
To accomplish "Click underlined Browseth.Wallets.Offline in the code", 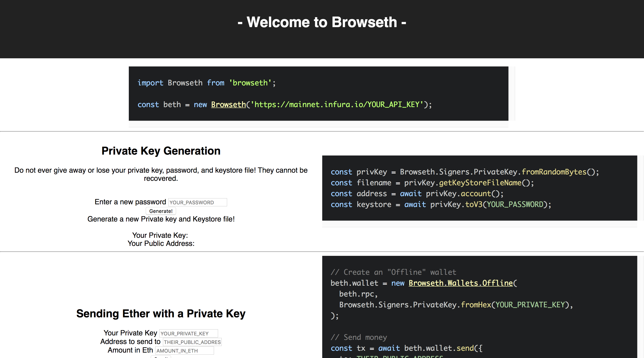I will 461,283.
